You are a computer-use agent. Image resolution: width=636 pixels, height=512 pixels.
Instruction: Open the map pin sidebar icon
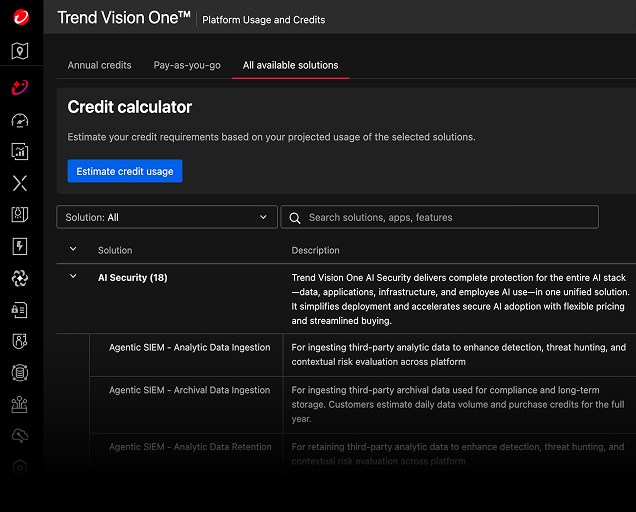[20, 51]
